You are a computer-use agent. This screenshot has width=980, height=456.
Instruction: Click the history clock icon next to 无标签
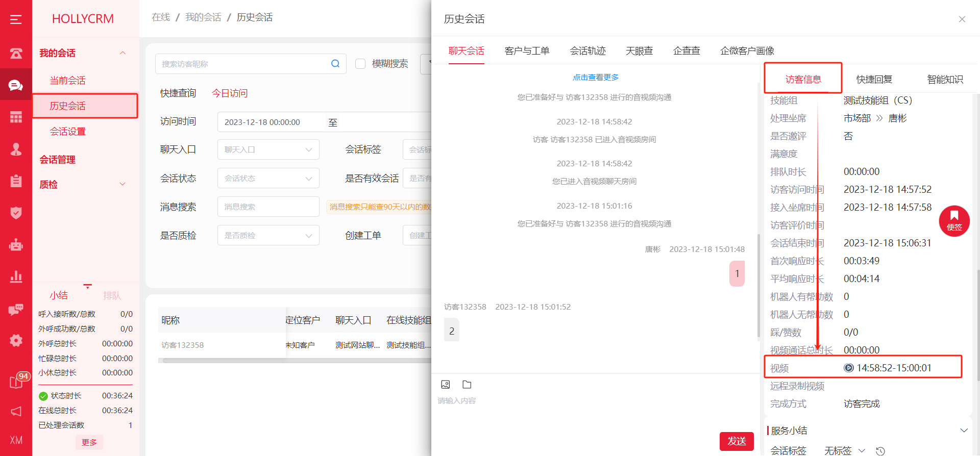[880, 451]
